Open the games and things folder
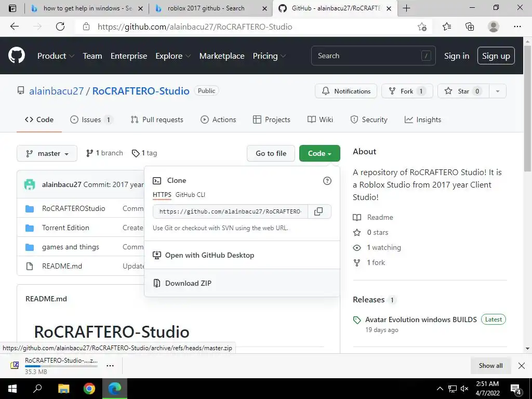 tap(71, 247)
